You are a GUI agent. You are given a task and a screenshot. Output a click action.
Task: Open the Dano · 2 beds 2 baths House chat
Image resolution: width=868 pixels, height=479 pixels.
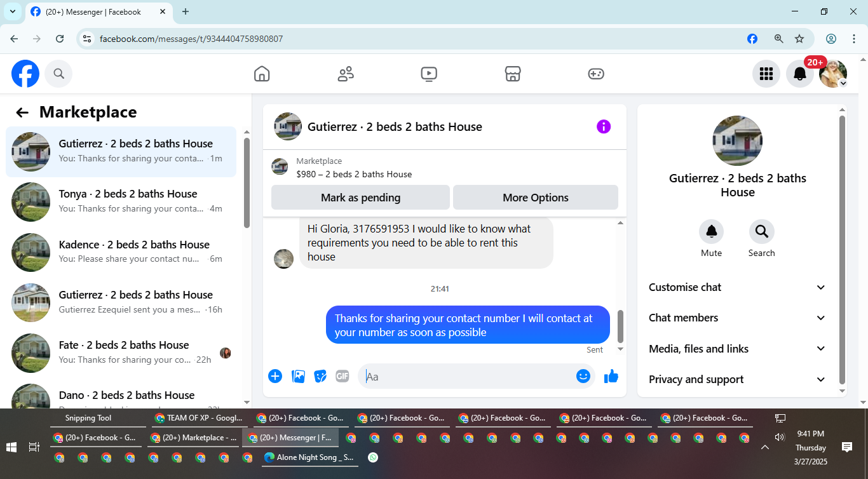(121, 396)
